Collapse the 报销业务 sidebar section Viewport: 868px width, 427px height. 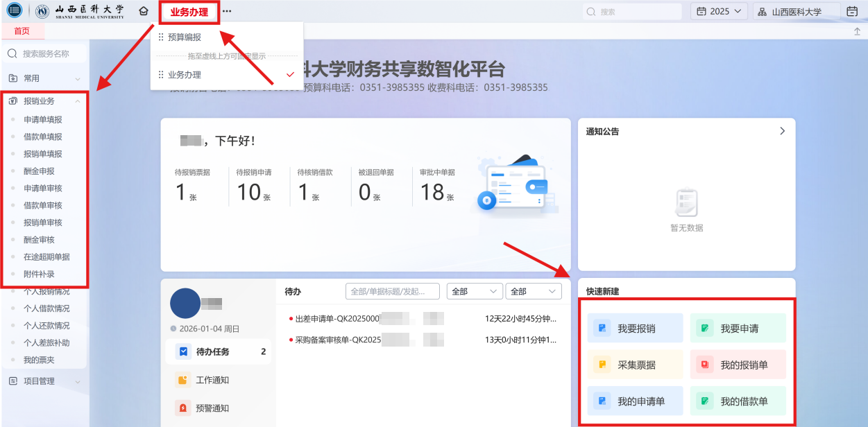[x=78, y=101]
